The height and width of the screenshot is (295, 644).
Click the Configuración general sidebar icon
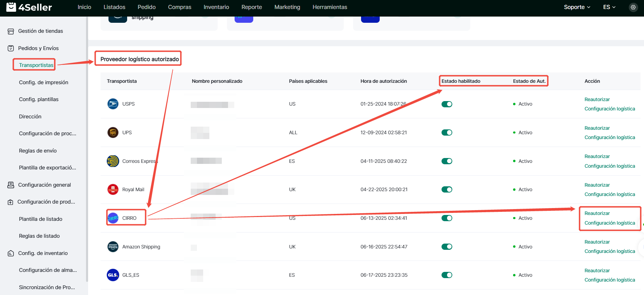coord(11,185)
